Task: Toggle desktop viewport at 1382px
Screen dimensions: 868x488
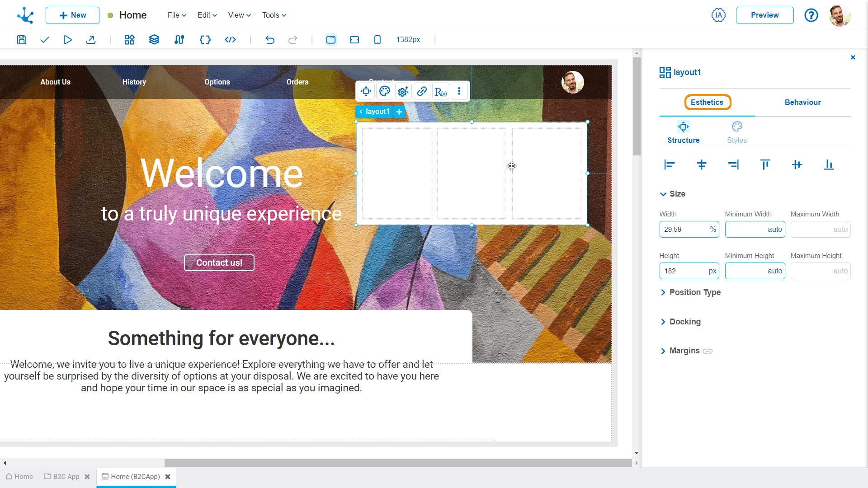Action: click(x=331, y=39)
